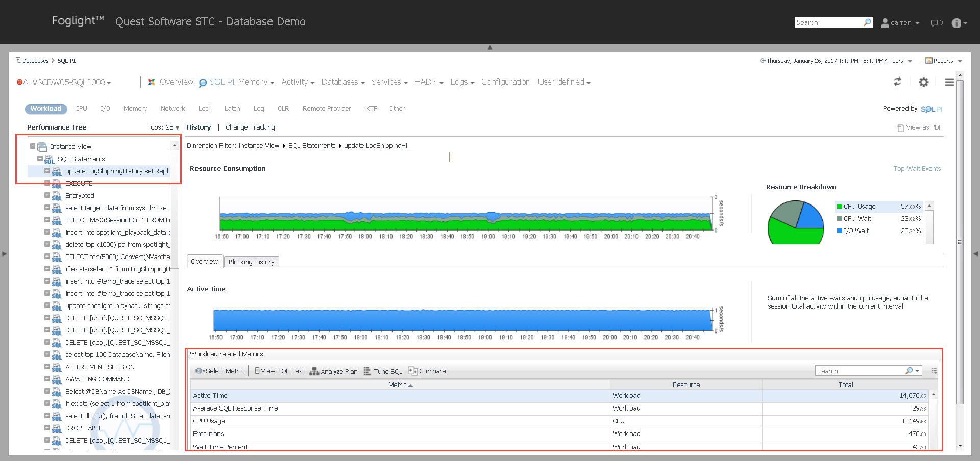The image size is (980, 461).
Task: Open the HADR menu
Action: tap(429, 82)
